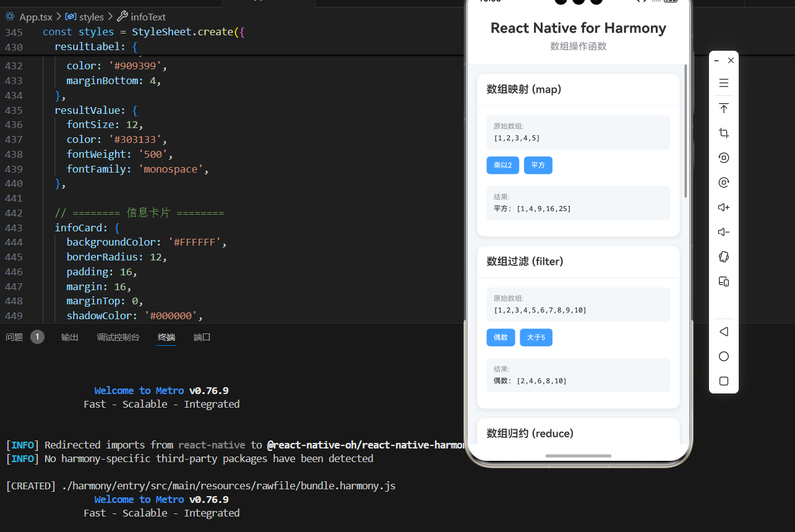Click code line padding: 16

click(102, 272)
